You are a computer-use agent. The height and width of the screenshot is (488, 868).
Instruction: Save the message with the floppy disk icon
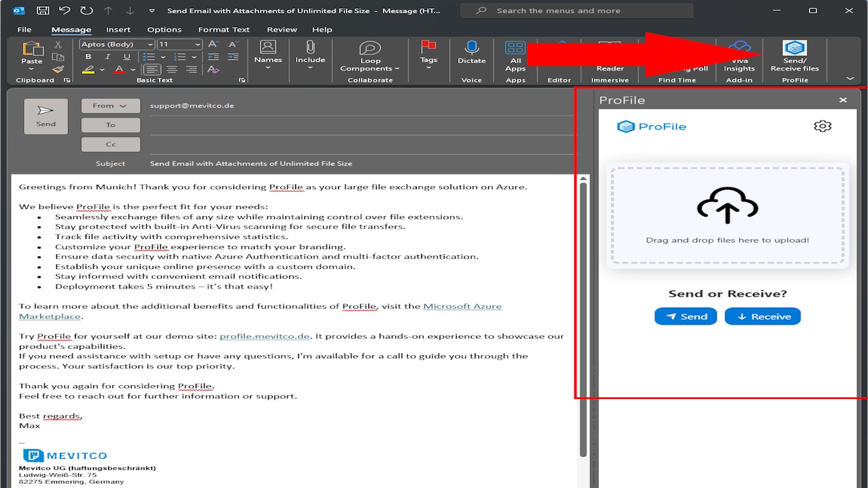coord(43,11)
